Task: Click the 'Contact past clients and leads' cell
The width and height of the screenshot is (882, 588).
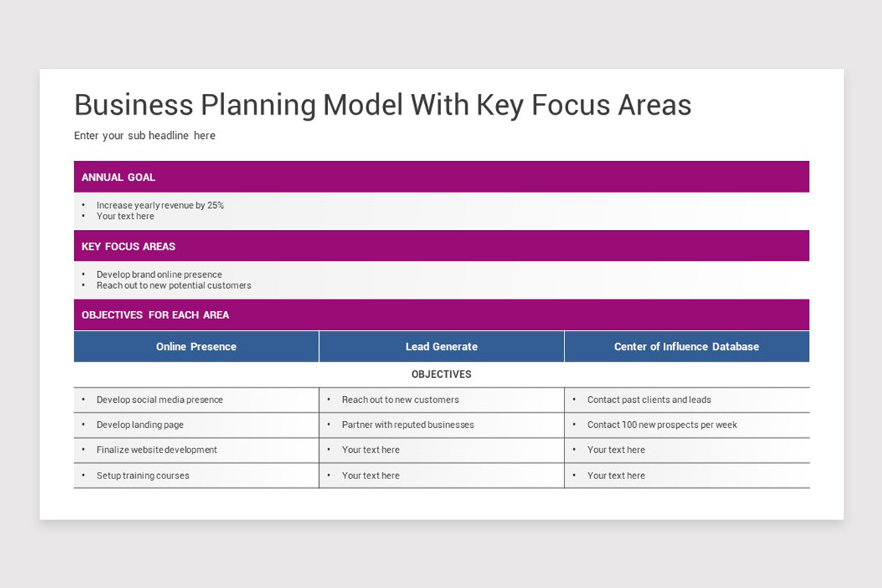Action: point(687,400)
